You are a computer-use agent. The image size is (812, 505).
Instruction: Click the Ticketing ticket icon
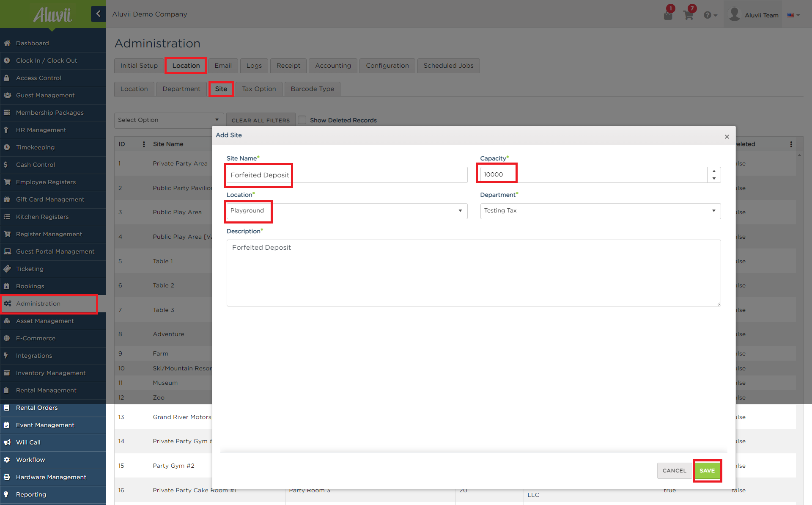click(x=7, y=269)
